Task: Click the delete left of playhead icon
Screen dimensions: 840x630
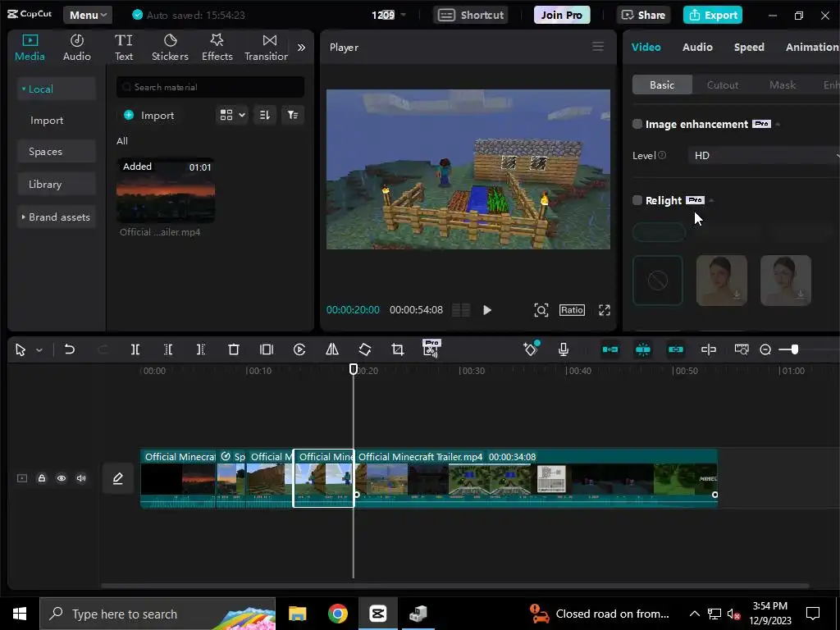Action: (x=167, y=349)
